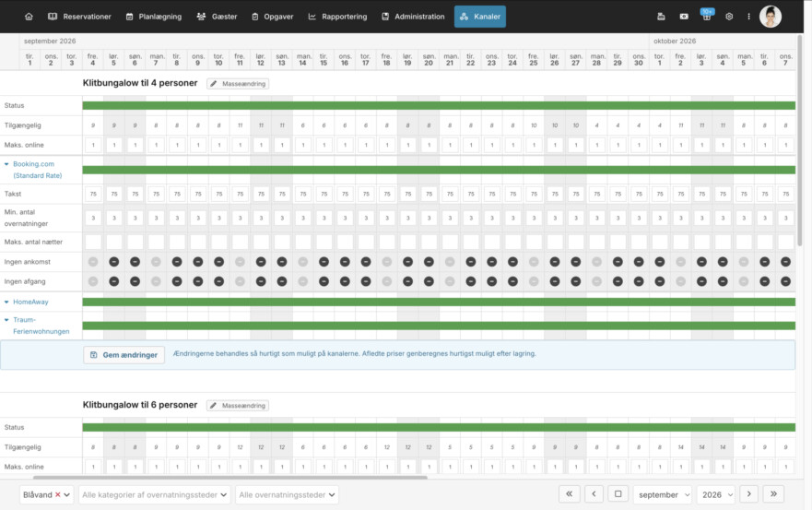This screenshot has height=510, width=812.
Task: Go to the home dashboard icon
Action: pos(29,17)
